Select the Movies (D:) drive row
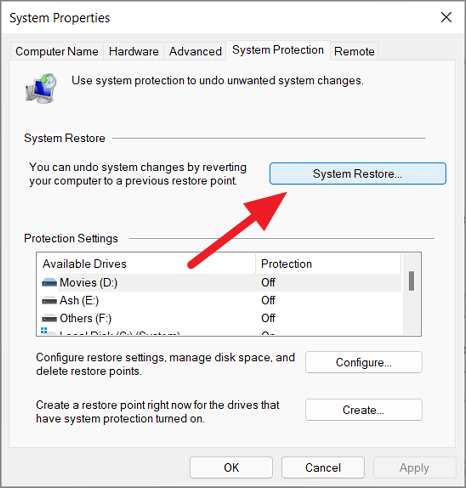The image size is (466, 488). [221, 283]
